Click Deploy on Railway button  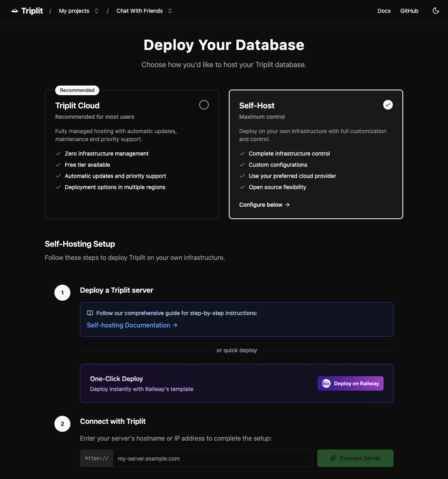tap(350, 383)
